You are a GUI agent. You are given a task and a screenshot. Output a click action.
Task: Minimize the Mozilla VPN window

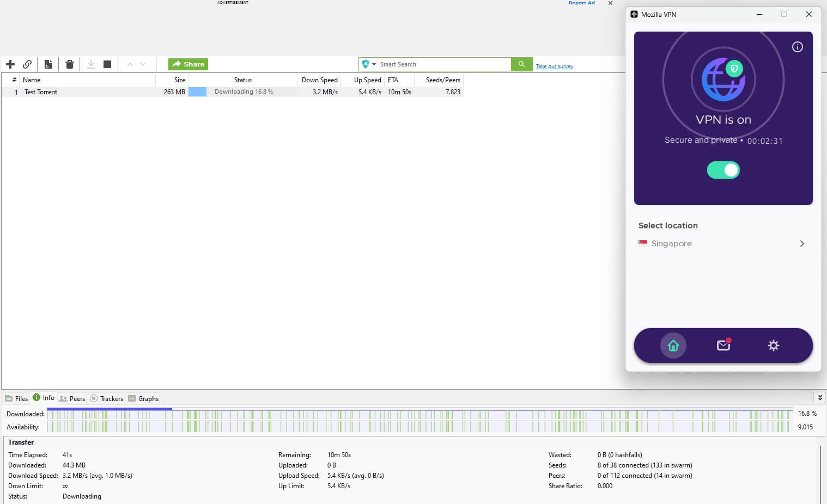759,14
